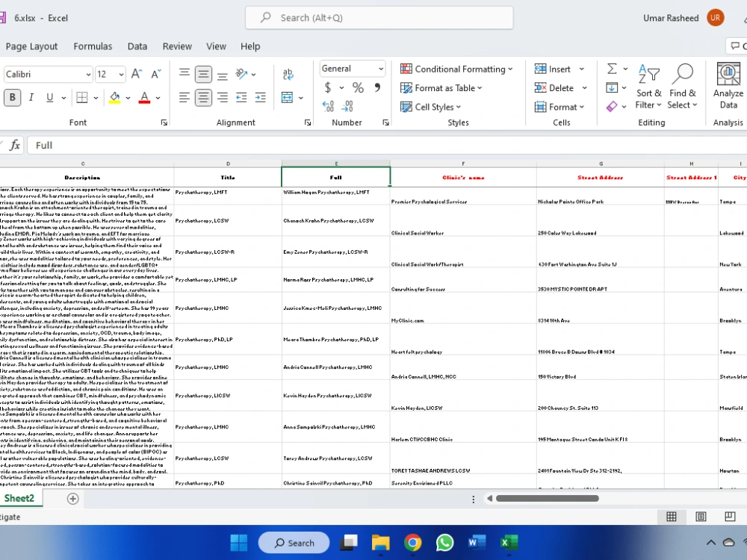Viewport: 747px width, 560px height.
Task: Open the Calibri font name dropdown
Action: [x=88, y=75]
